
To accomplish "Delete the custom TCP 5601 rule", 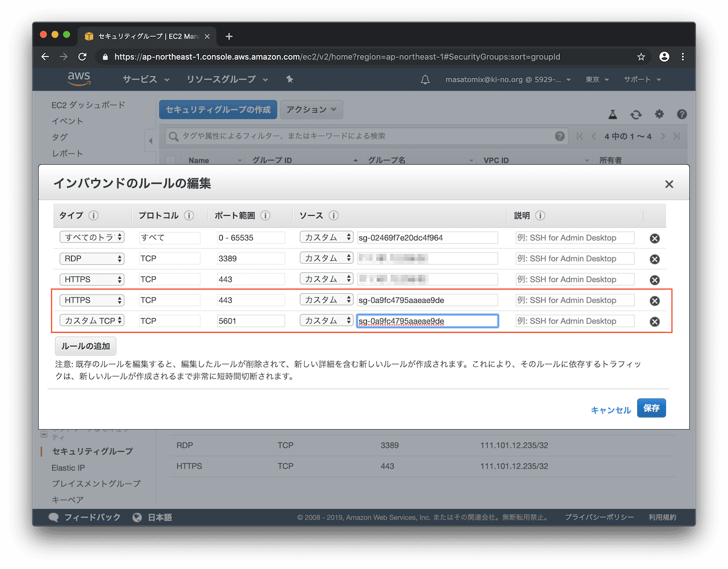I will [655, 322].
